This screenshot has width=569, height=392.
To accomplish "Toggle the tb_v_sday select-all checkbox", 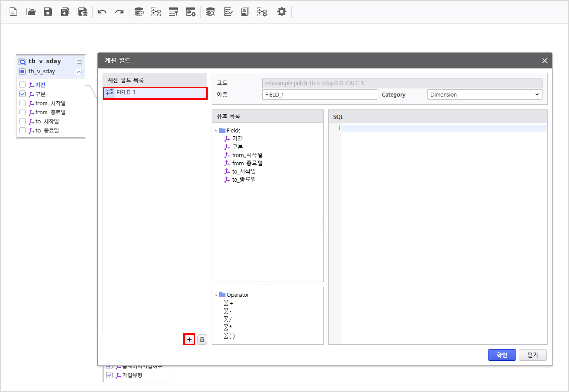I will pyautogui.click(x=23, y=72).
